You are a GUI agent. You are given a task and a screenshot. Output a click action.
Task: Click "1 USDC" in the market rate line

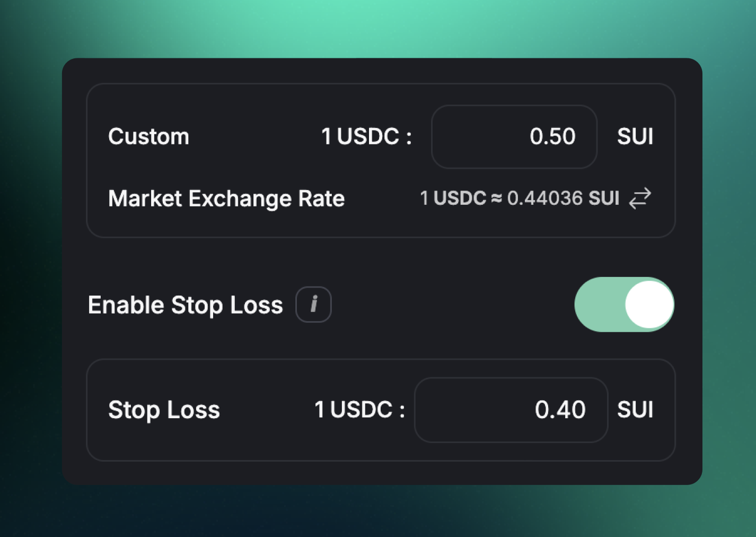click(453, 198)
